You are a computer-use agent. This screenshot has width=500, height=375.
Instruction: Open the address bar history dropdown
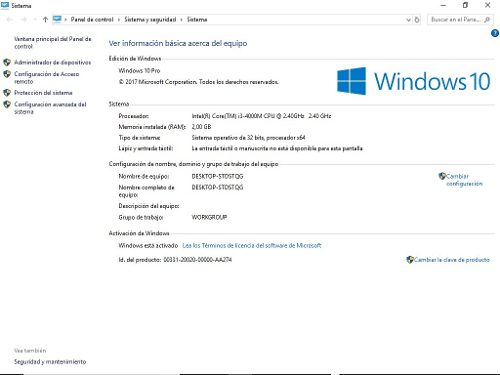tap(409, 20)
